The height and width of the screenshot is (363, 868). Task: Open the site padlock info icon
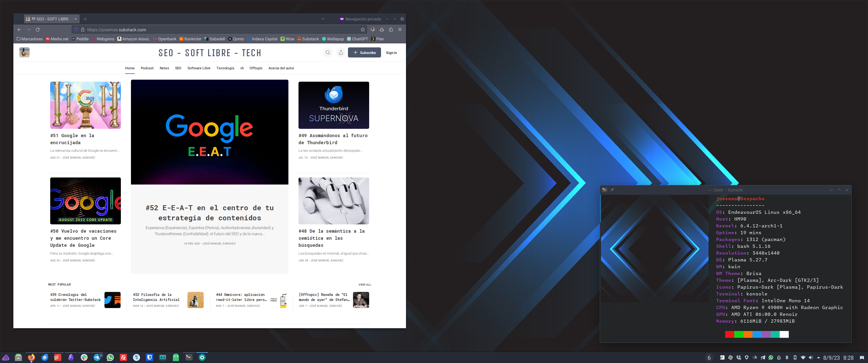tap(83, 30)
